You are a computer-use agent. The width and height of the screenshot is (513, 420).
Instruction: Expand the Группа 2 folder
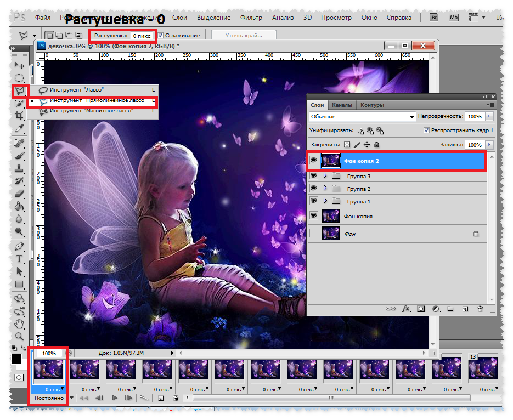[325, 188]
